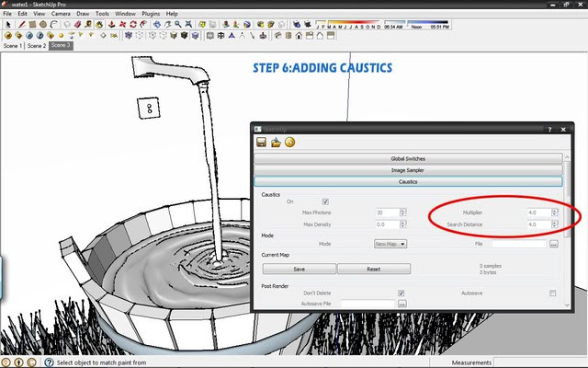The width and height of the screenshot is (588, 368).
Task: Click the Measurements box
Action: pyautogui.click(x=540, y=362)
